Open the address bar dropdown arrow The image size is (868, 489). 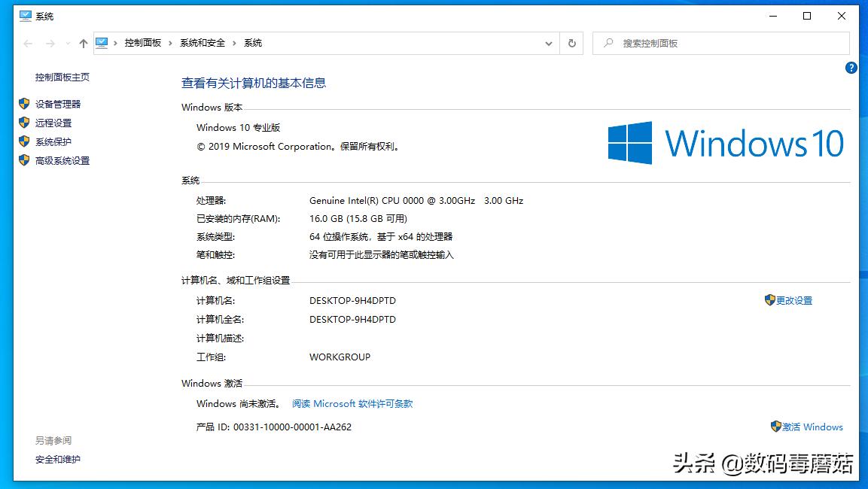click(x=549, y=43)
